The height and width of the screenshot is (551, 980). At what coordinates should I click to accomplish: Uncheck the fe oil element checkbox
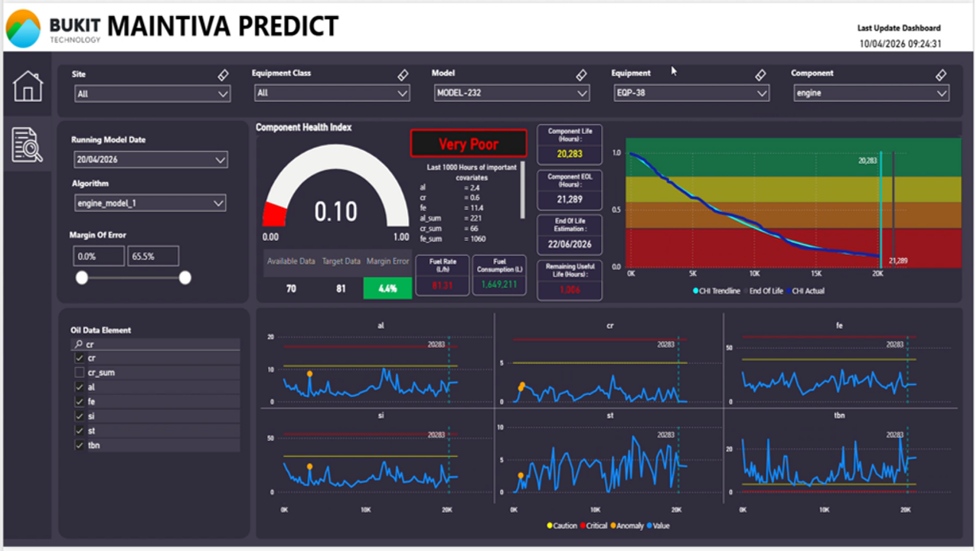(79, 402)
